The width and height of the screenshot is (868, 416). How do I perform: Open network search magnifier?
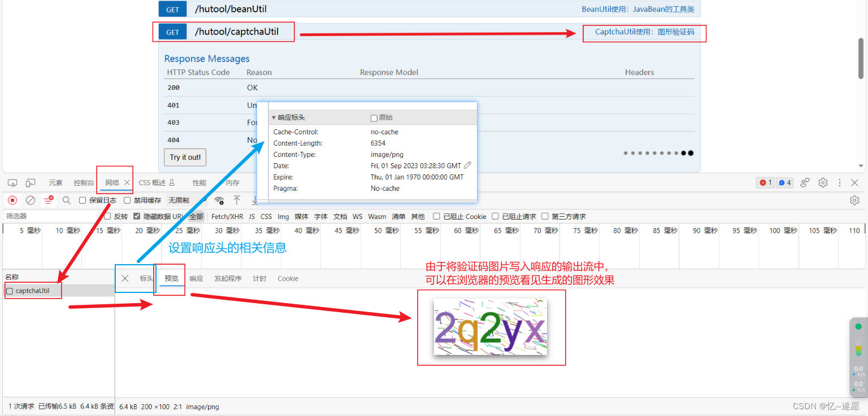(x=67, y=200)
